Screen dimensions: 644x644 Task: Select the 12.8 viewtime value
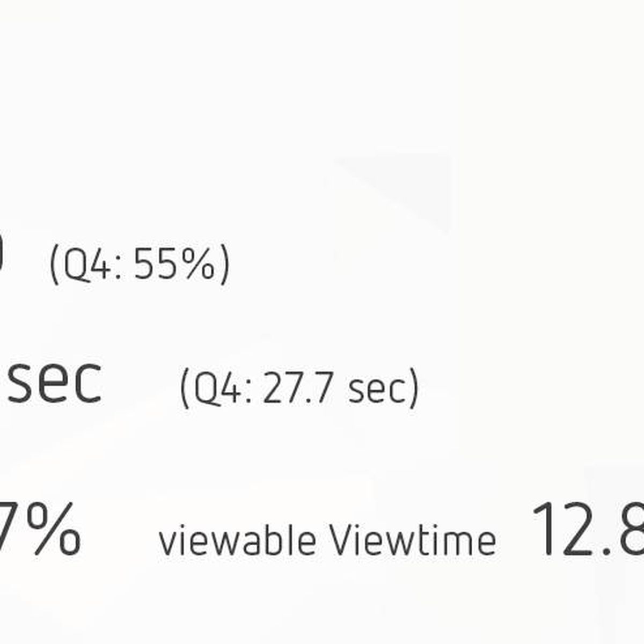coord(587,528)
